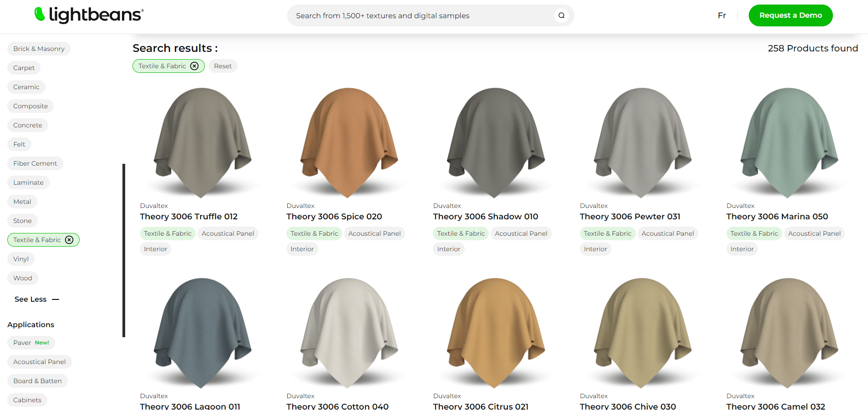This screenshot has height=410, width=868.
Task: Click Theory 3006 Marina 050 title
Action: (x=777, y=217)
